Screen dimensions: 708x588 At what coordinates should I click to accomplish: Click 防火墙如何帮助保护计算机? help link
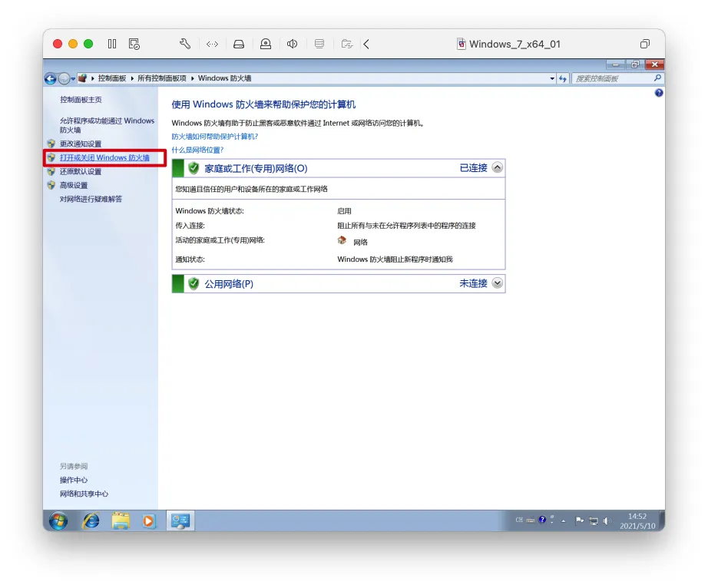click(x=214, y=137)
